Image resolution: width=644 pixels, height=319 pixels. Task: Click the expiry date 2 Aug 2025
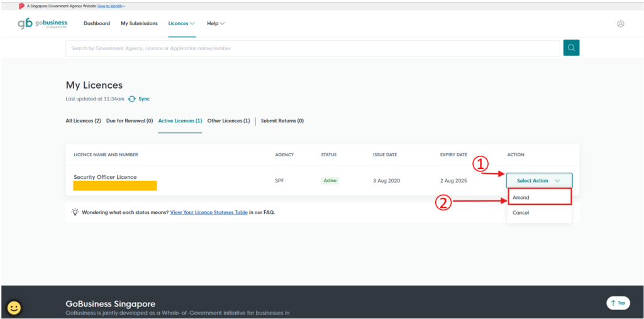coord(453,180)
